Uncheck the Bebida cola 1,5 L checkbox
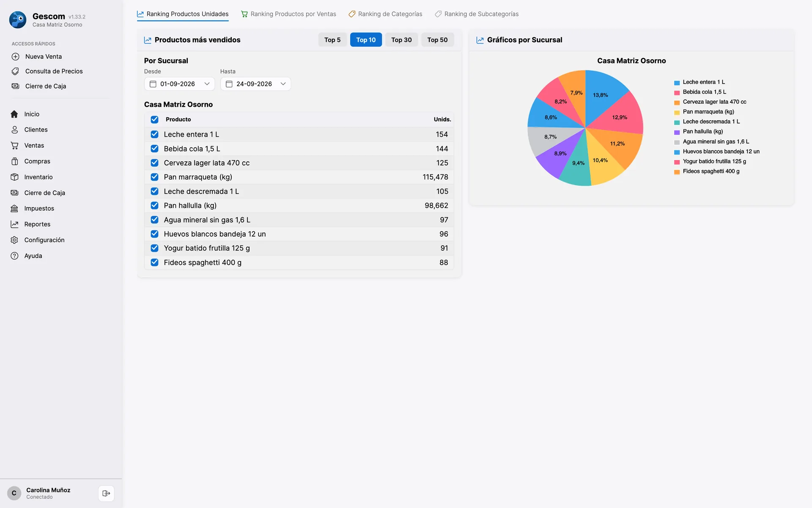This screenshot has width=812, height=508. point(154,149)
